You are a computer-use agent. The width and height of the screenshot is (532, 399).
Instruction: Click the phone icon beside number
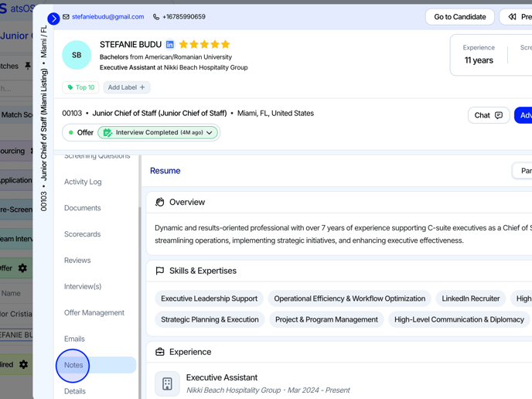point(156,17)
